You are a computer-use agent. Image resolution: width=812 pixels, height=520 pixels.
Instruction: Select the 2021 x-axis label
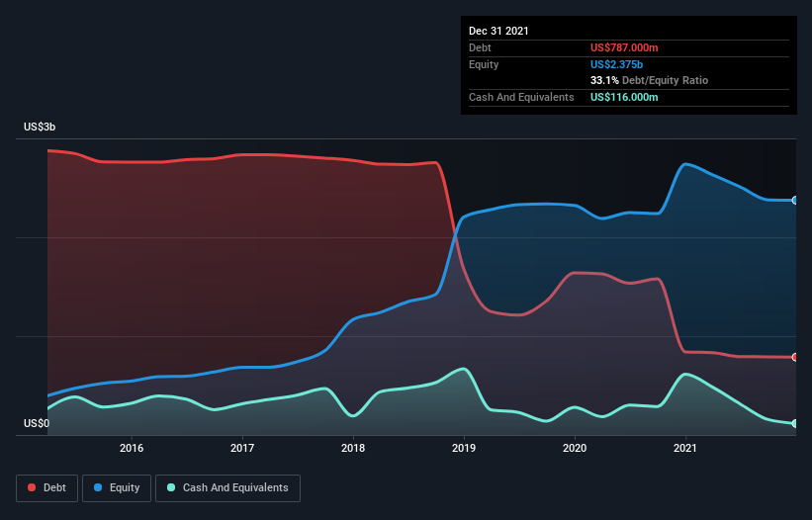tap(685, 448)
